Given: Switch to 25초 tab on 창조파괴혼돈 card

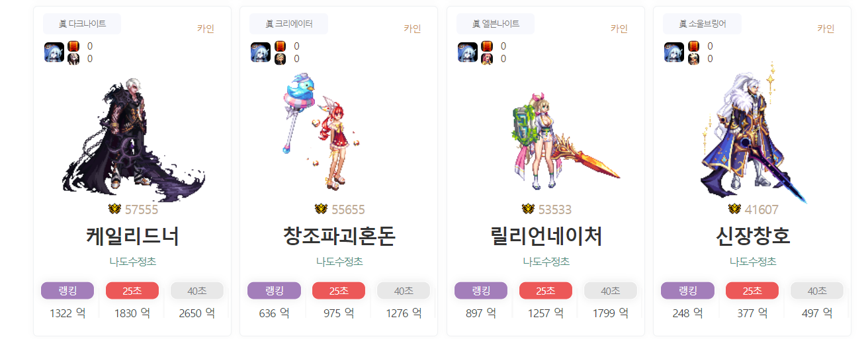Looking at the screenshot, I should click(x=339, y=291).
